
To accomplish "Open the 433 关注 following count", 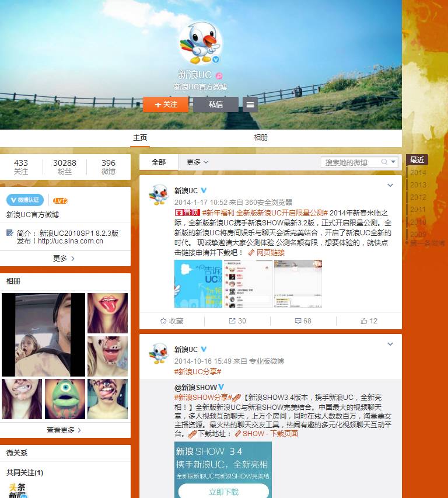I will 21,167.
